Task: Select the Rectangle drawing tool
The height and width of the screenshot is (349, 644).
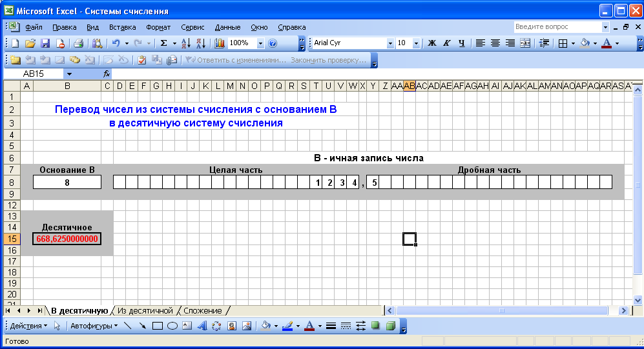Action: (x=157, y=326)
